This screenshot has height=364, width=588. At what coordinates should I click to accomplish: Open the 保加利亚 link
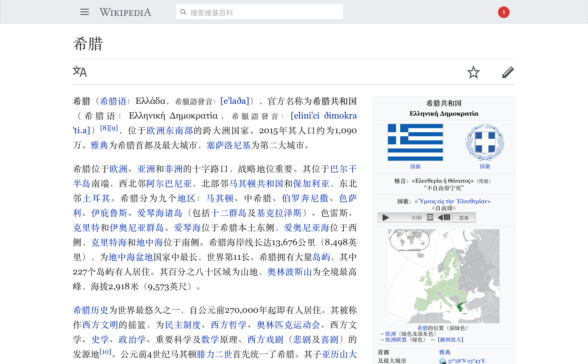[311, 184]
